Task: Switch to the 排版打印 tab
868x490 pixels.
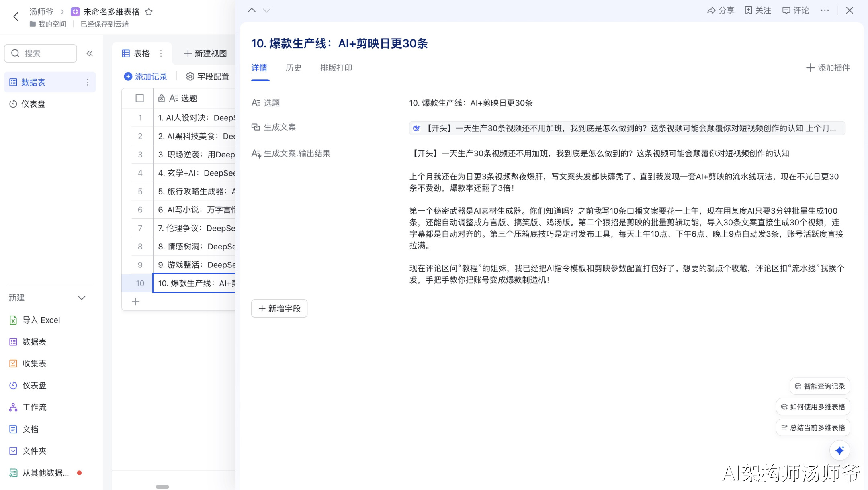Action: tap(336, 68)
